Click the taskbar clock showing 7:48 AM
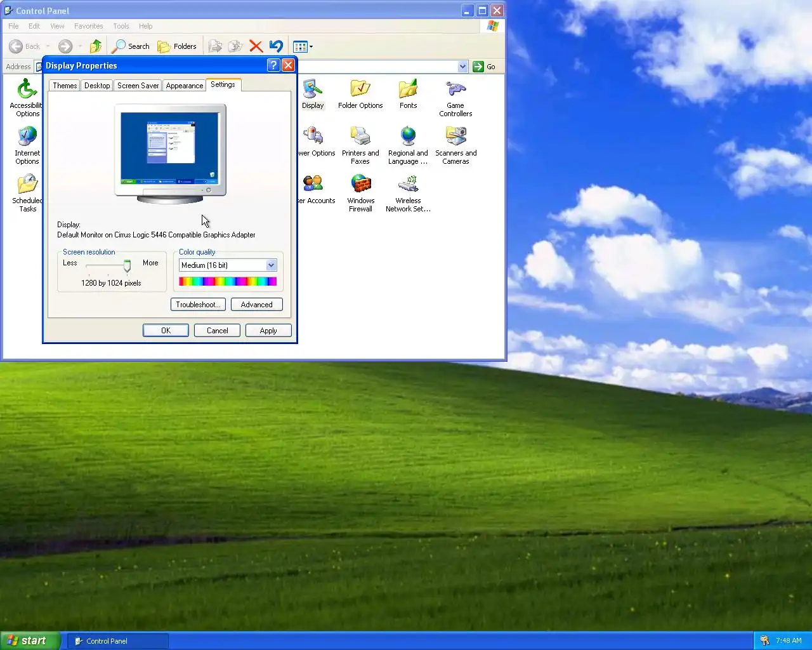Viewport: 812px width, 650px height. (789, 640)
